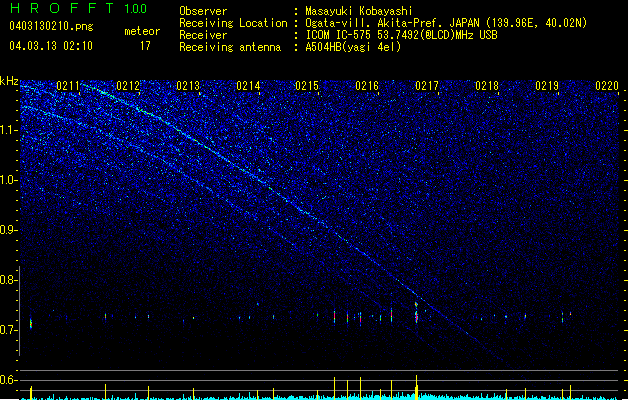Screen dimensions: 629x400
Task: Click the 0.6 kHz frequency label
Action: pyautogui.click(x=9, y=380)
